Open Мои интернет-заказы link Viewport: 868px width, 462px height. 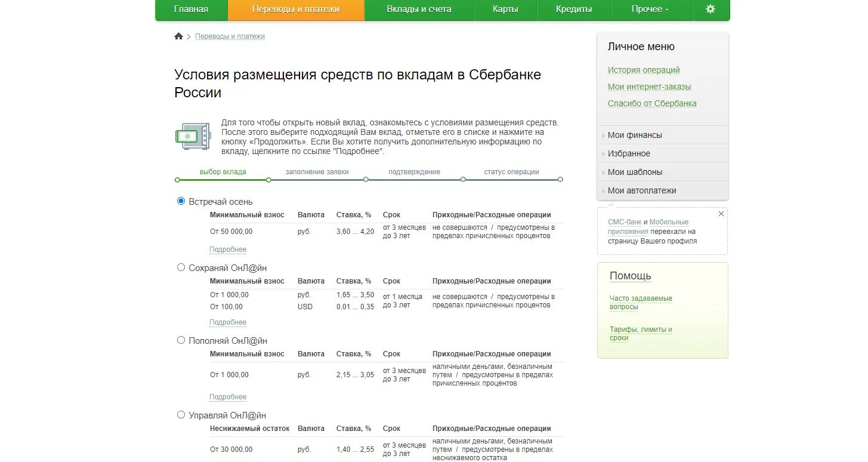649,87
